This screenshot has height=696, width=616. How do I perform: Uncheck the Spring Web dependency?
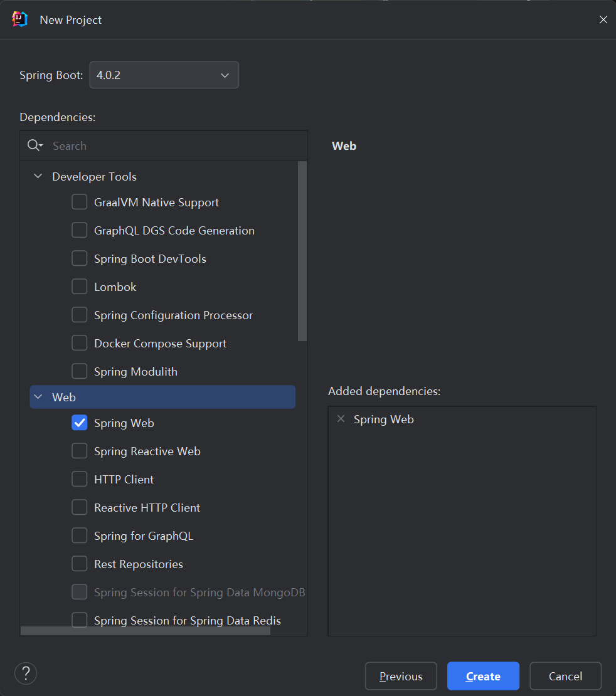click(80, 423)
